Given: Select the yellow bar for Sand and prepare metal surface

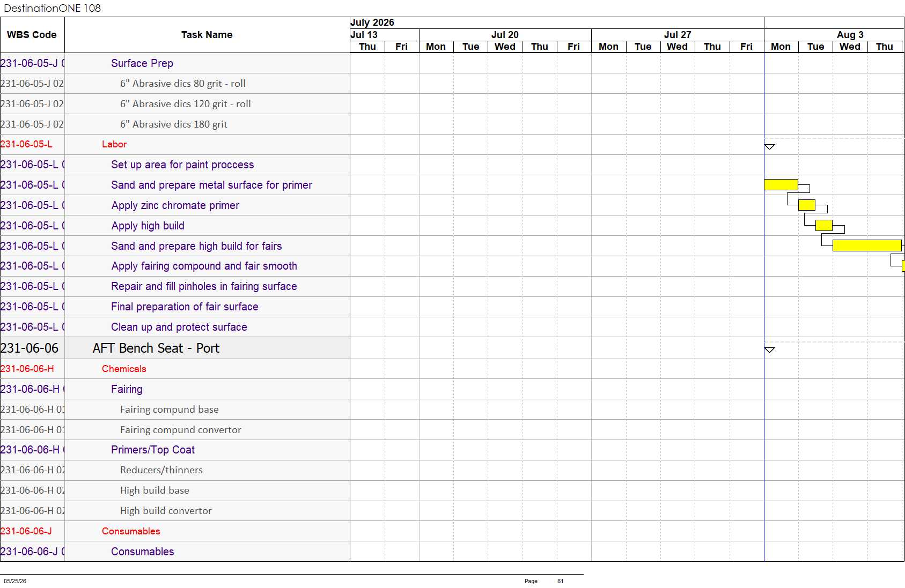Looking at the screenshot, I should point(781,185).
